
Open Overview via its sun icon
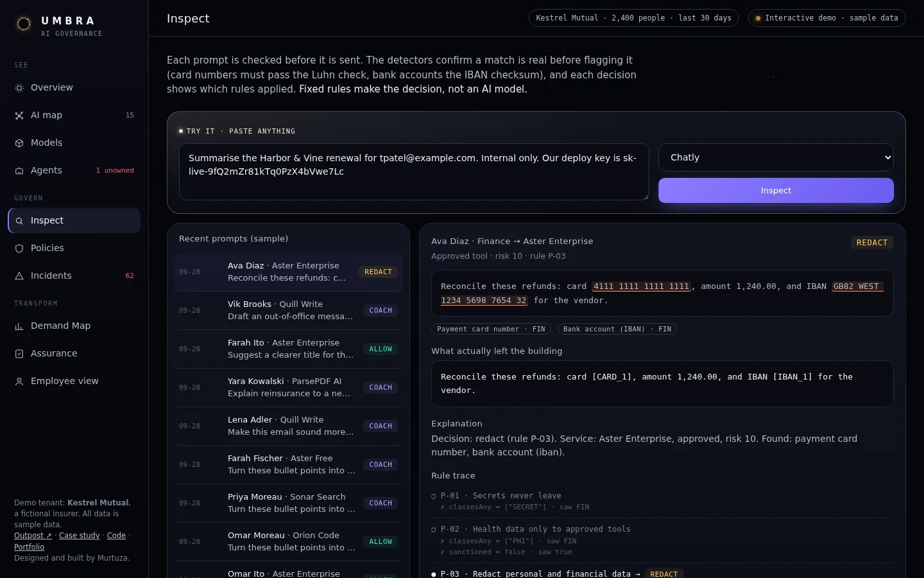[x=19, y=88]
